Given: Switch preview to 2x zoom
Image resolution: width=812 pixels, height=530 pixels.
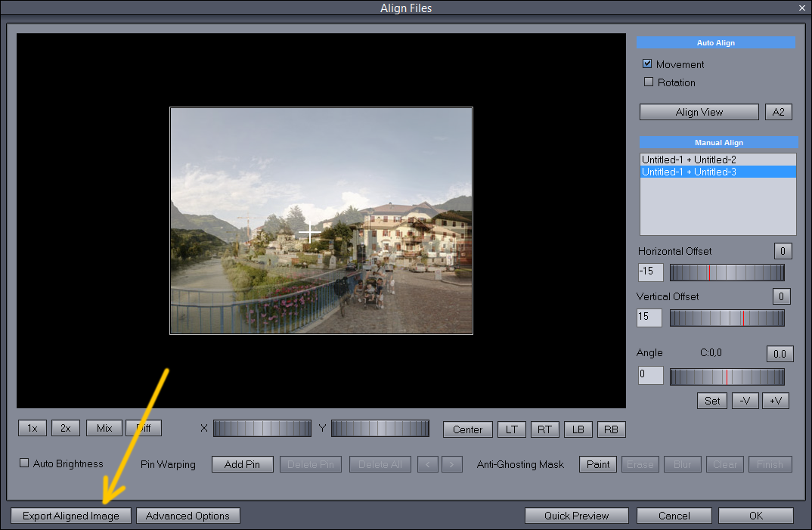Looking at the screenshot, I should [x=65, y=427].
